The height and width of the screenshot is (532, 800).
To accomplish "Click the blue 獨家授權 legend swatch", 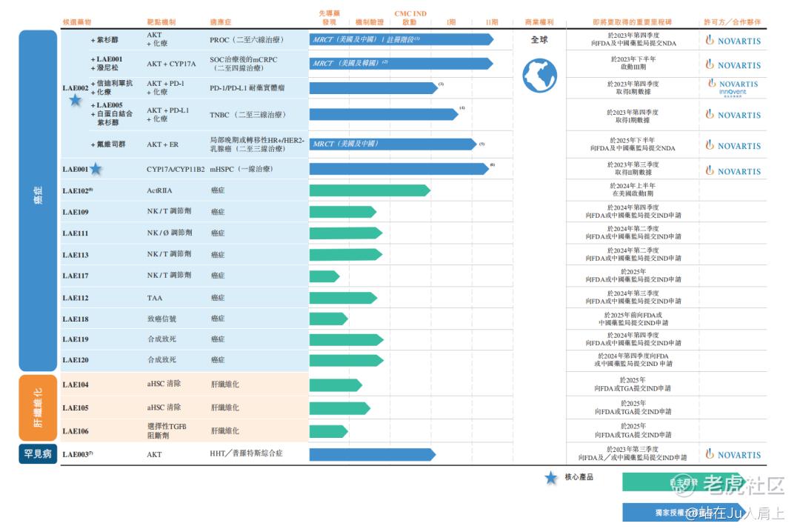I will [684, 512].
